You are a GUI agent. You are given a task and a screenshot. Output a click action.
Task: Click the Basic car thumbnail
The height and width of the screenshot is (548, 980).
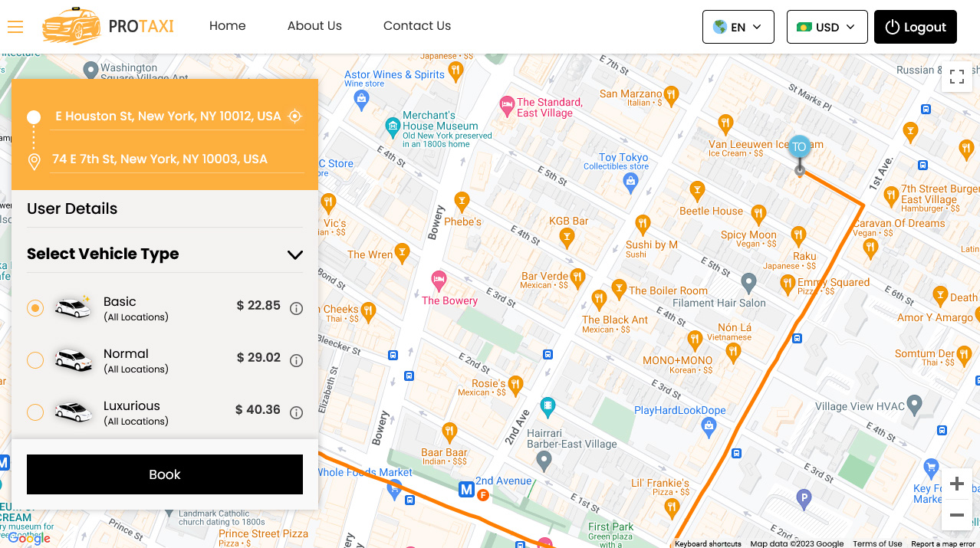click(x=73, y=307)
